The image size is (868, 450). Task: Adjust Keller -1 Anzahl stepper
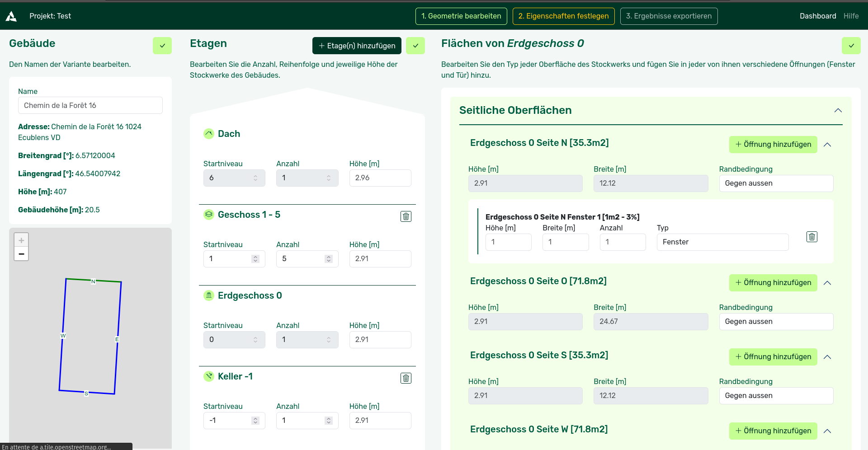329,421
